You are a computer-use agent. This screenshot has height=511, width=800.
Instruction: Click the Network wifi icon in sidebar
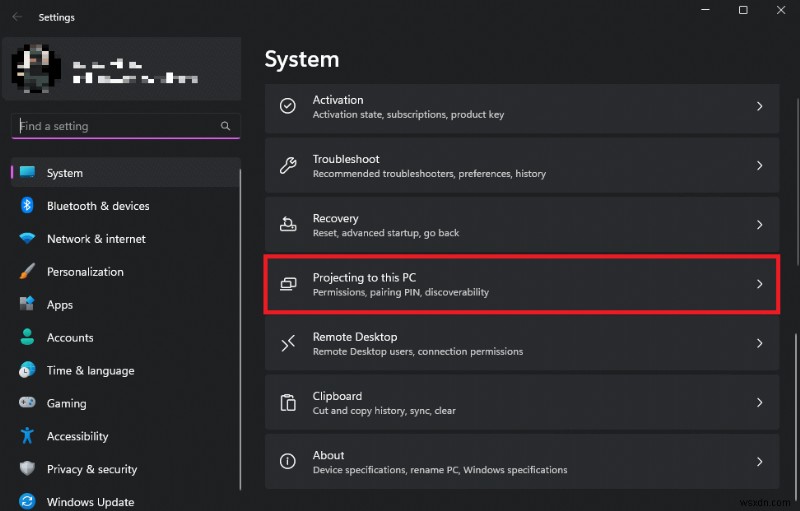(27, 238)
